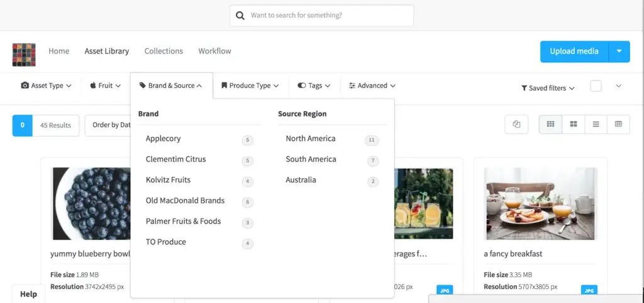
Task: Switch to list view
Action: tap(596, 125)
